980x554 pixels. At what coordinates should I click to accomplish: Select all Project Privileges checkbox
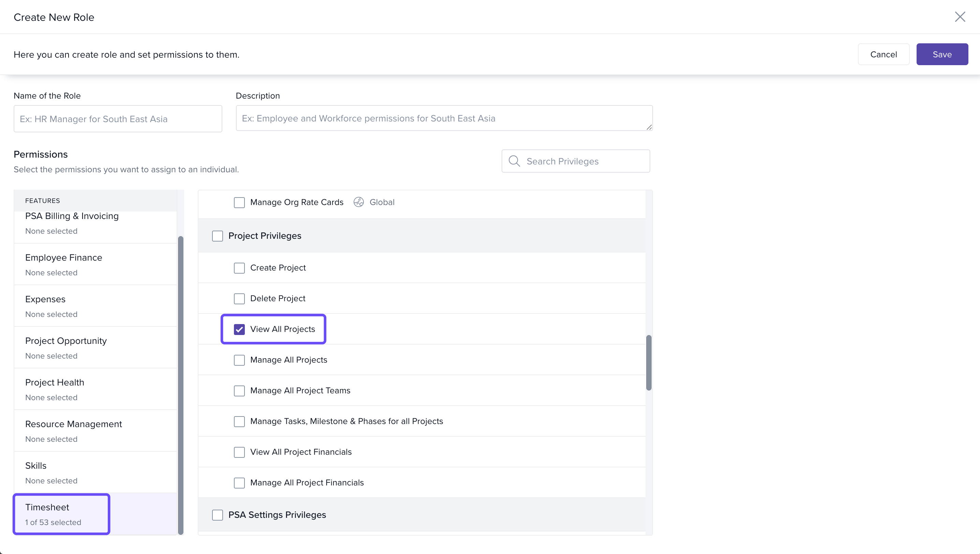pyautogui.click(x=217, y=236)
